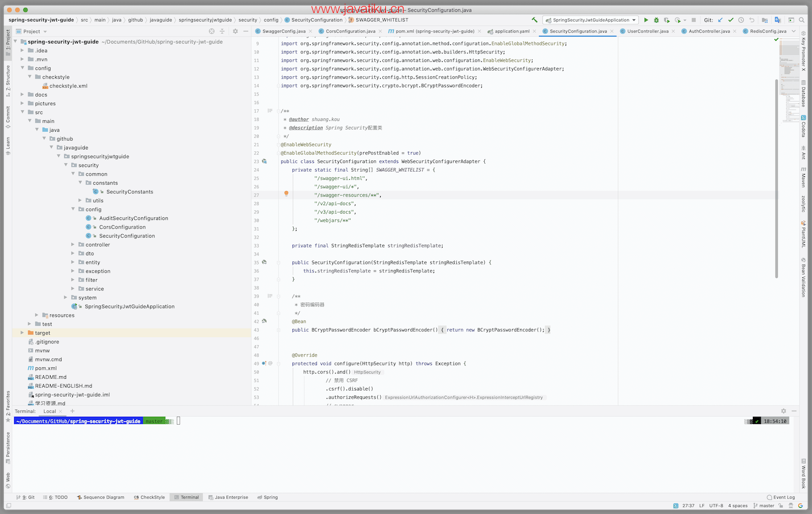Expand the docs folder
This screenshot has width=812, height=514.
point(22,94)
